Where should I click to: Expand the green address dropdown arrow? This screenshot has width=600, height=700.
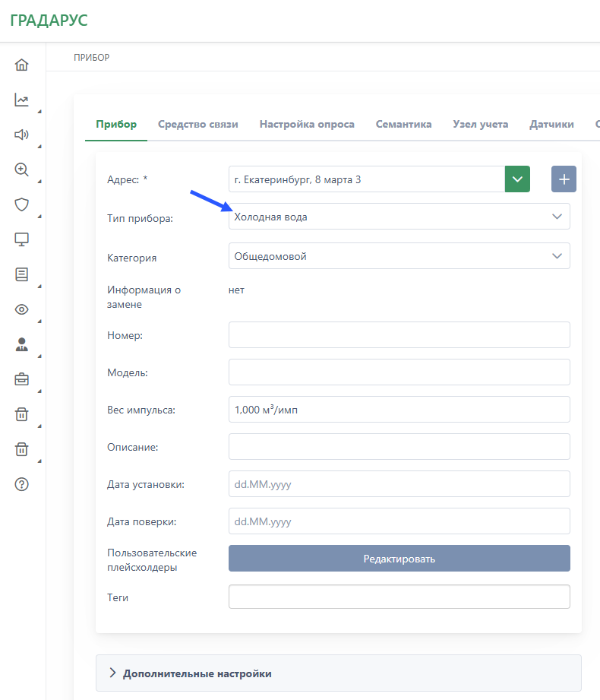tap(517, 179)
